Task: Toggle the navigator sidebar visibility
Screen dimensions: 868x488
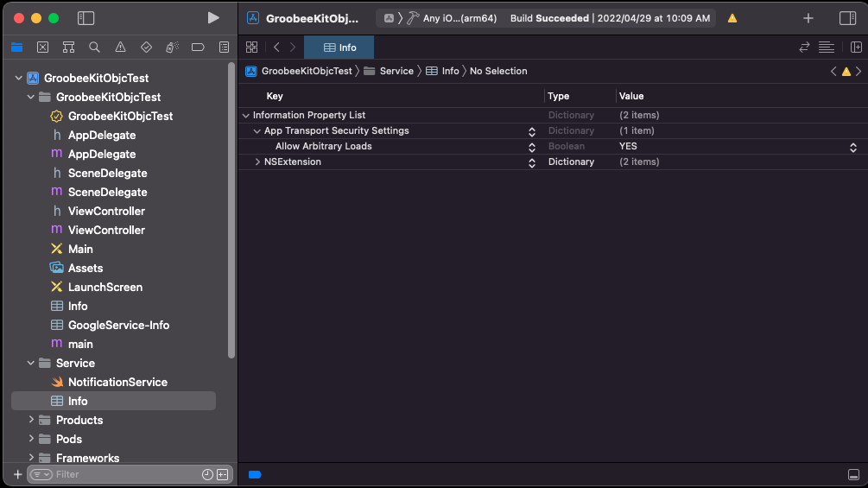Action: (x=86, y=17)
